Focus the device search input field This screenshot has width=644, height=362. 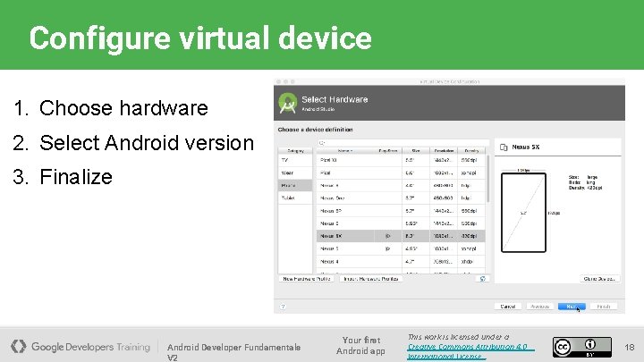(x=403, y=143)
